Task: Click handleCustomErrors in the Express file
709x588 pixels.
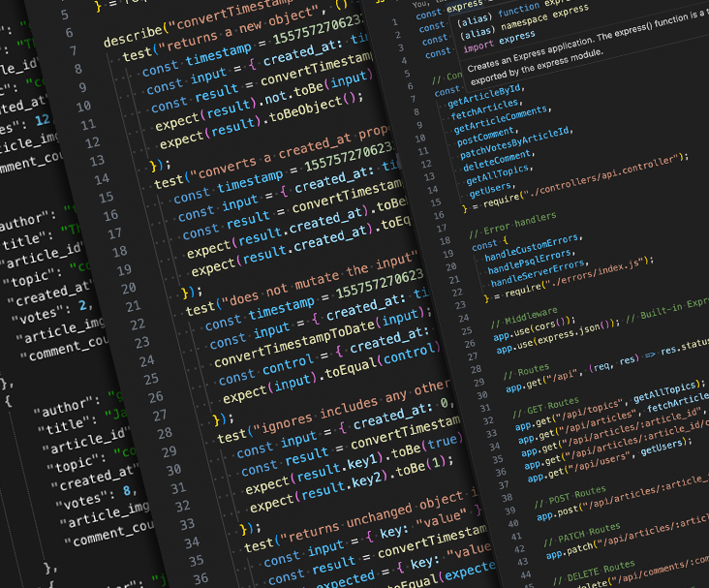Action: (533, 247)
